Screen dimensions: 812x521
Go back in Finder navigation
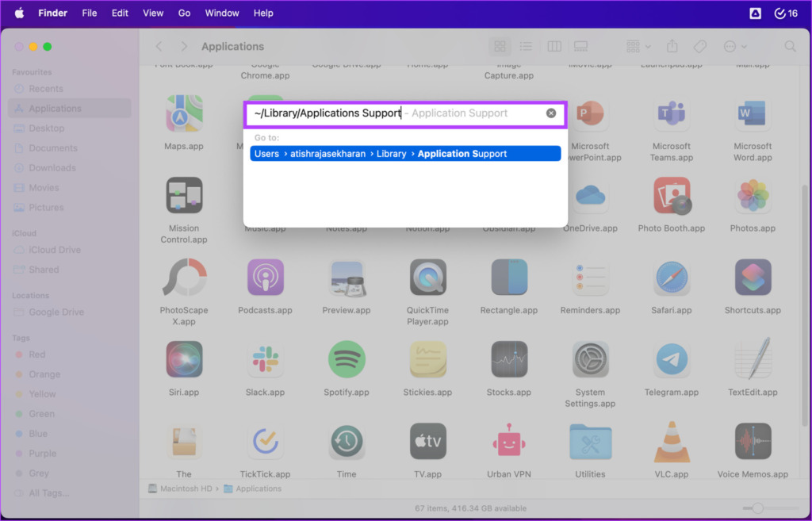tap(159, 47)
